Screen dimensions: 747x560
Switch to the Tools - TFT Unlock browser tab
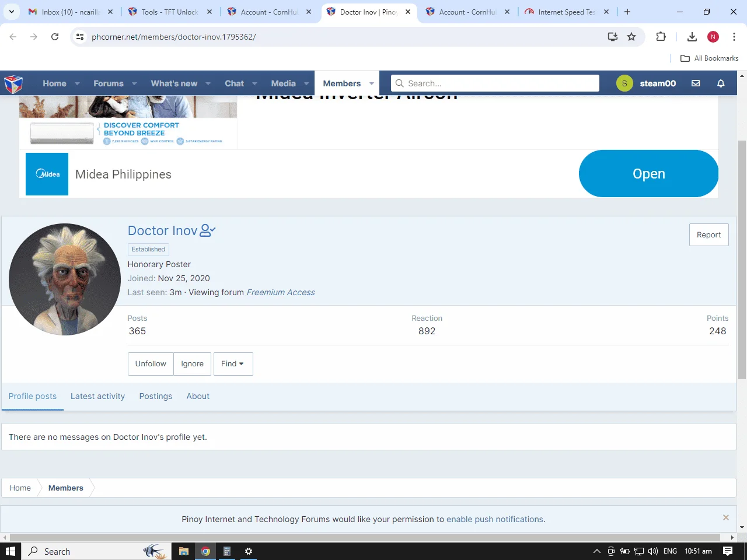pyautogui.click(x=169, y=12)
